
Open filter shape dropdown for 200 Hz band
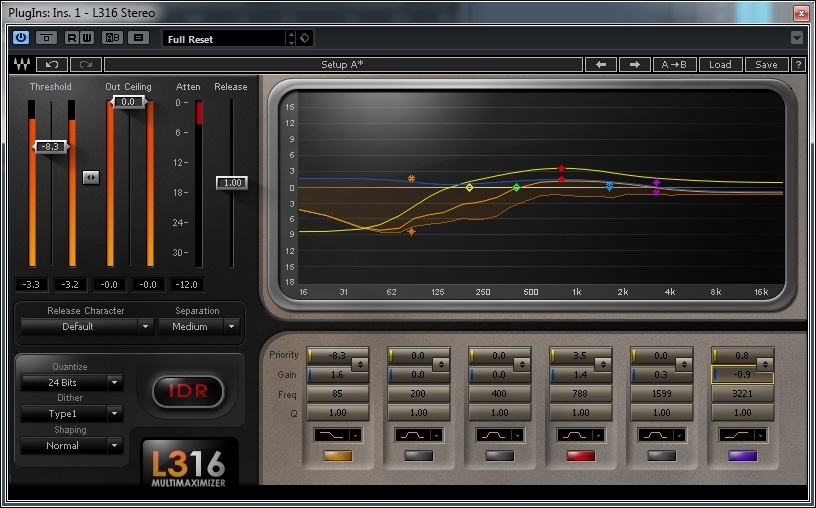[419, 435]
